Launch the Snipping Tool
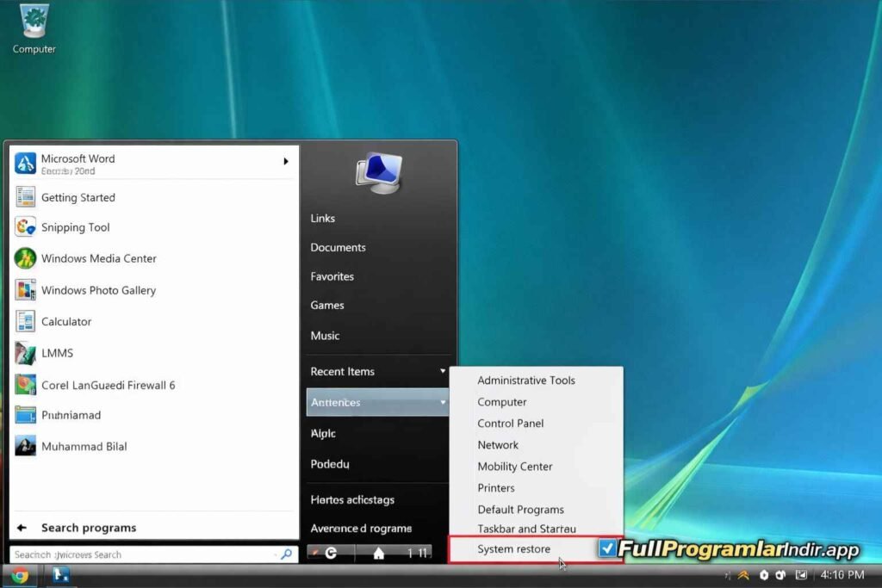The image size is (882, 588). (74, 227)
